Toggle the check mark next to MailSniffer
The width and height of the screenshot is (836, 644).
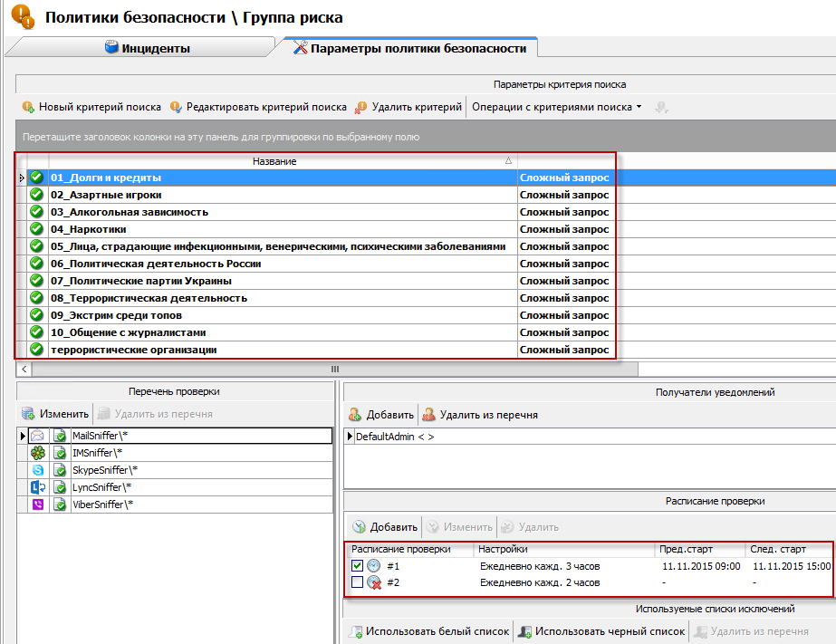pos(60,436)
